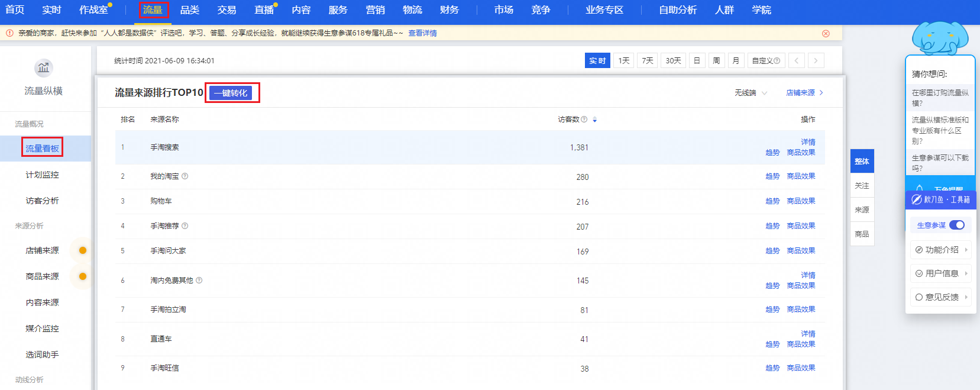Expand the 功能介绍 menu

[x=941, y=250]
